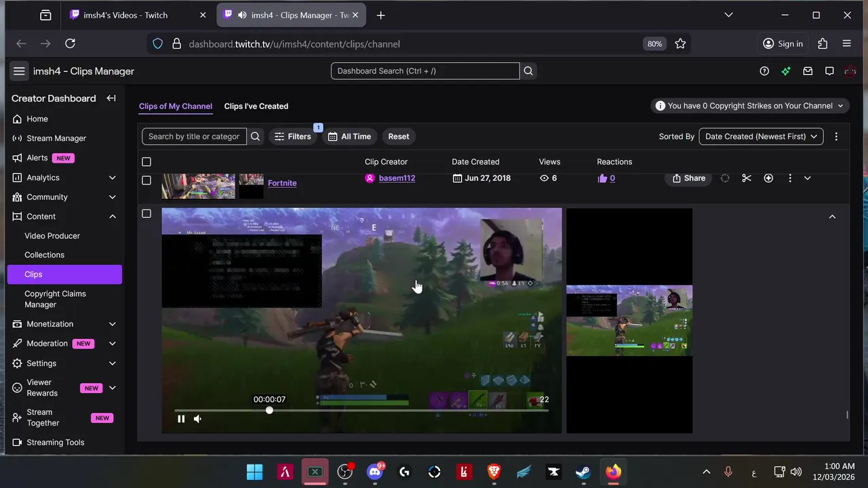Click the 80% zoom level indicator
The image size is (868, 488).
coord(654,43)
